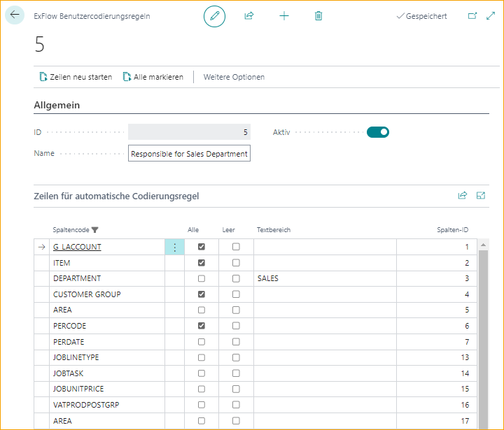Image resolution: width=504 pixels, height=430 pixels.
Task: Toggle the Aktiv switch off
Action: pyautogui.click(x=377, y=131)
